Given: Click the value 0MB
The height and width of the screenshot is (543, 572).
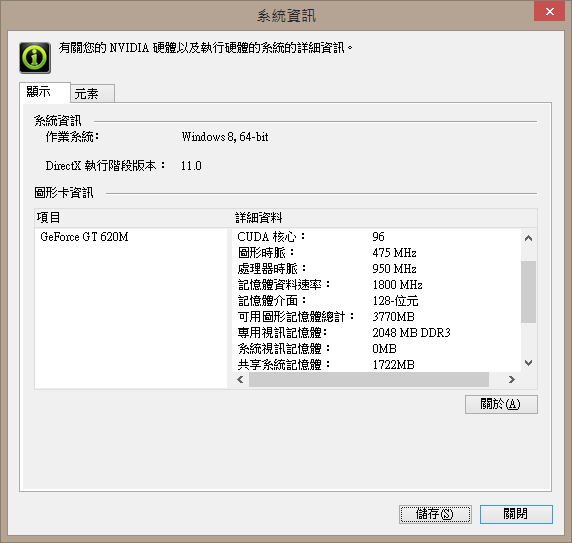Looking at the screenshot, I should point(384,349).
